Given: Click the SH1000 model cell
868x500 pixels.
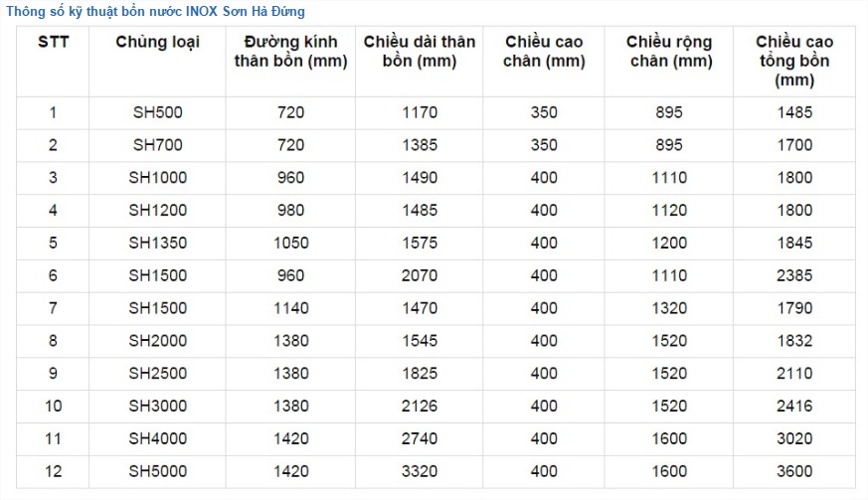Looking at the screenshot, I should pos(158,178).
